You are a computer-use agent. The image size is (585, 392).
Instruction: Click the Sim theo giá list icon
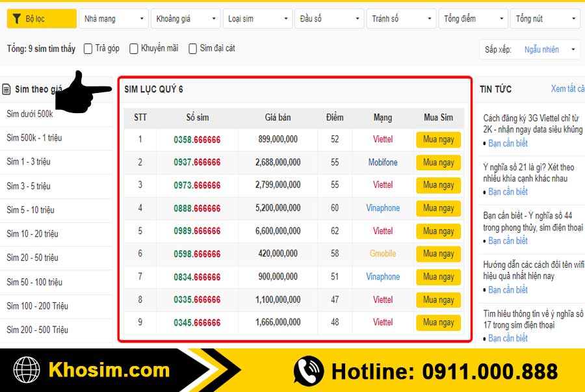pos(7,89)
